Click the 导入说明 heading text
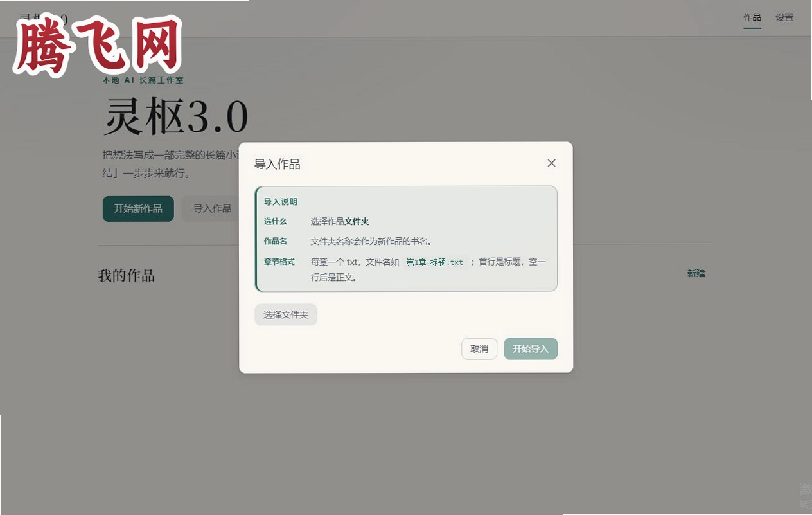The height and width of the screenshot is (515, 812). click(281, 202)
